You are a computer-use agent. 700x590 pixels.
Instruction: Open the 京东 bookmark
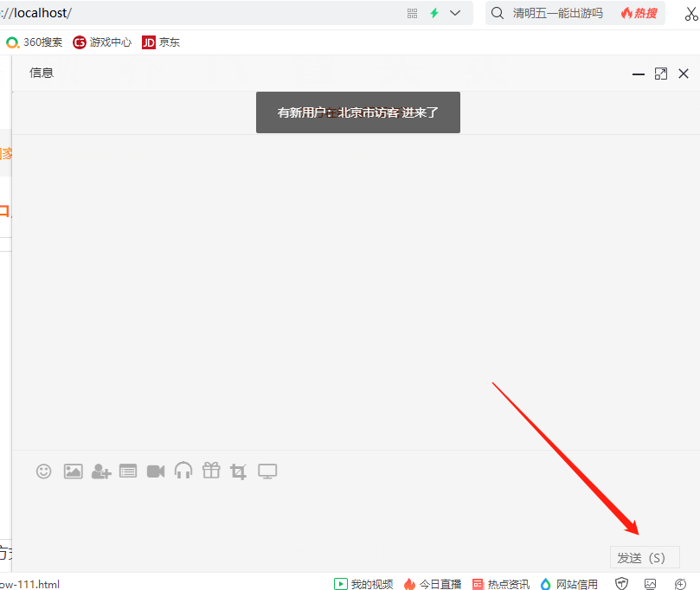click(x=161, y=42)
